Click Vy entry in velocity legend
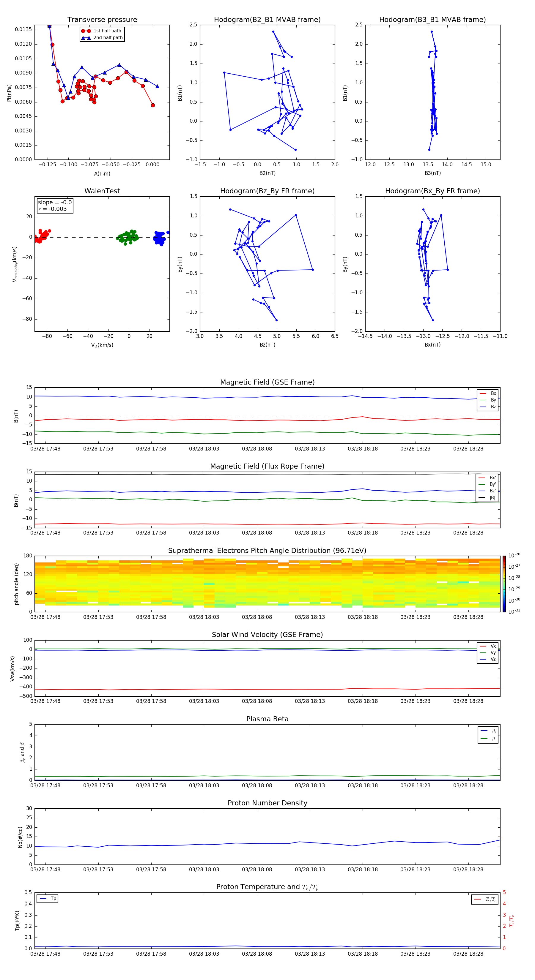The image size is (535, 980). pyautogui.click(x=488, y=652)
